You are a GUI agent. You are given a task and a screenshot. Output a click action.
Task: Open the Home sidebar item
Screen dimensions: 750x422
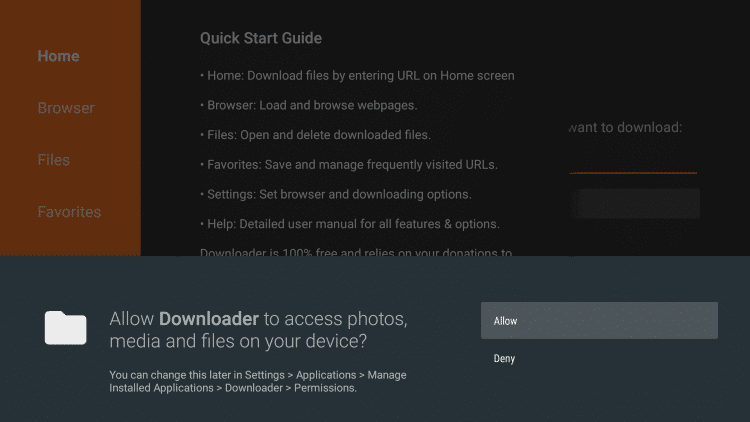click(58, 56)
